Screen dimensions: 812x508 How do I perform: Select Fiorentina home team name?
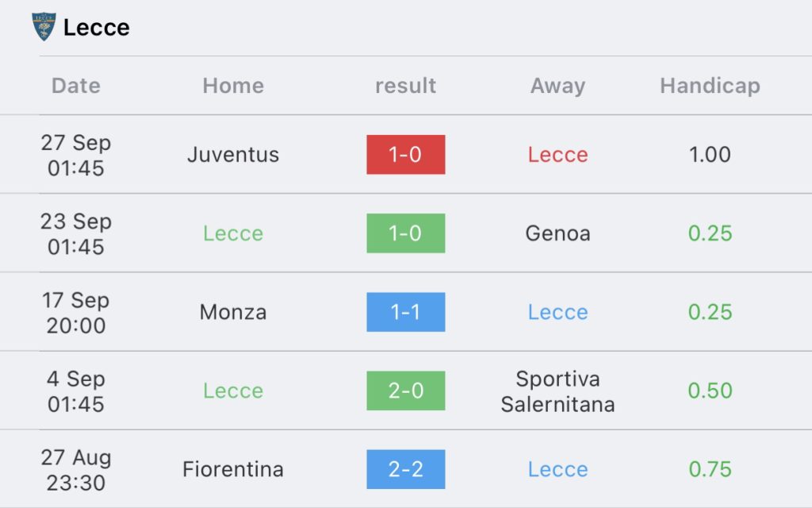pyautogui.click(x=233, y=469)
